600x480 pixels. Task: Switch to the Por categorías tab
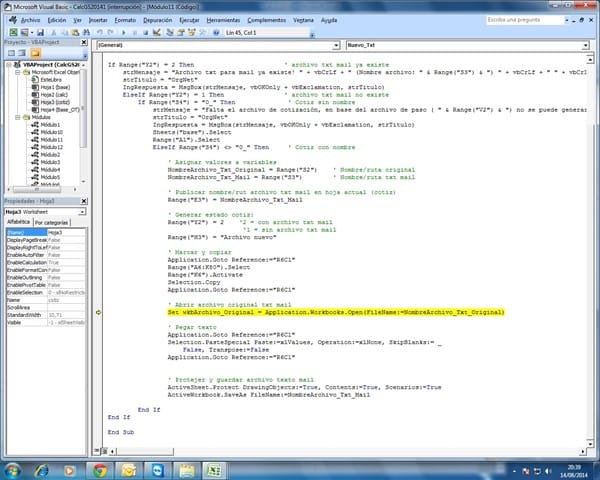(x=52, y=222)
